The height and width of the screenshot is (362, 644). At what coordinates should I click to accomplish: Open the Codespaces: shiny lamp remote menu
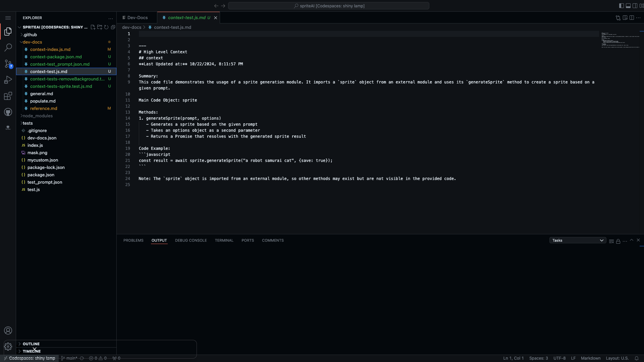click(x=30, y=358)
